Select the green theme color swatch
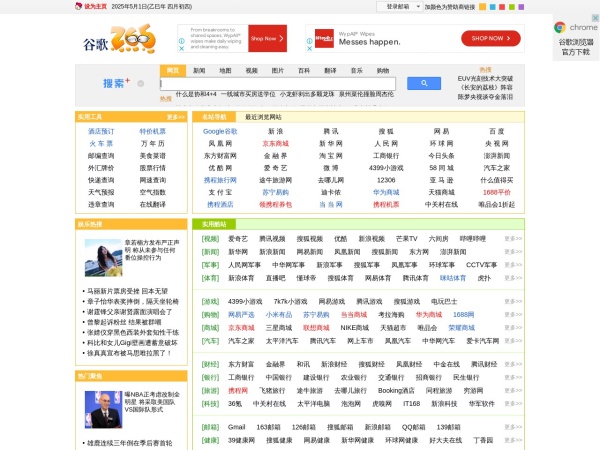 tap(512, 7)
